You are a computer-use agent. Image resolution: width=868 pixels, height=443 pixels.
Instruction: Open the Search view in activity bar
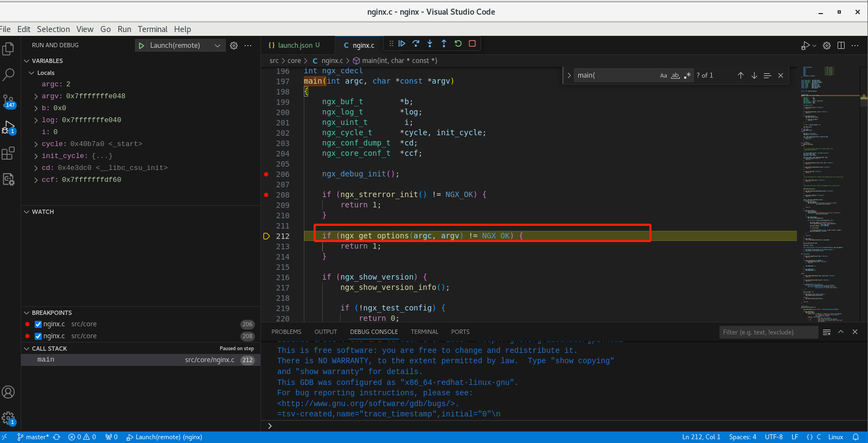point(8,74)
